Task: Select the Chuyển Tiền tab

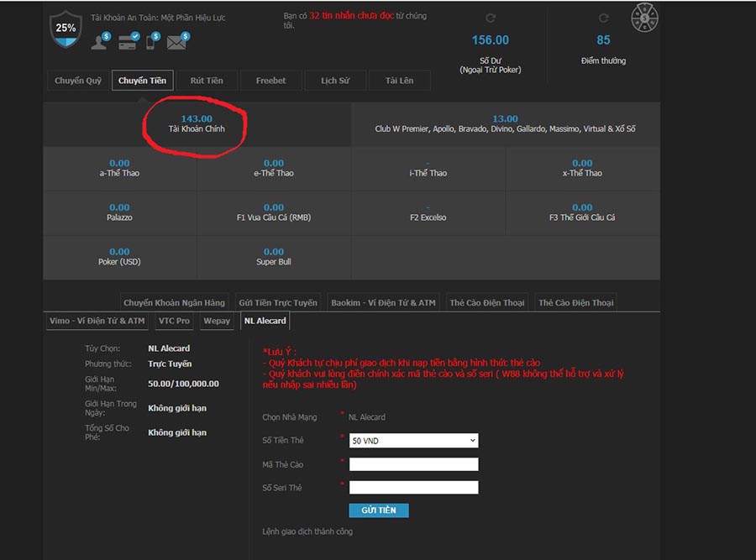Action: pos(142,81)
